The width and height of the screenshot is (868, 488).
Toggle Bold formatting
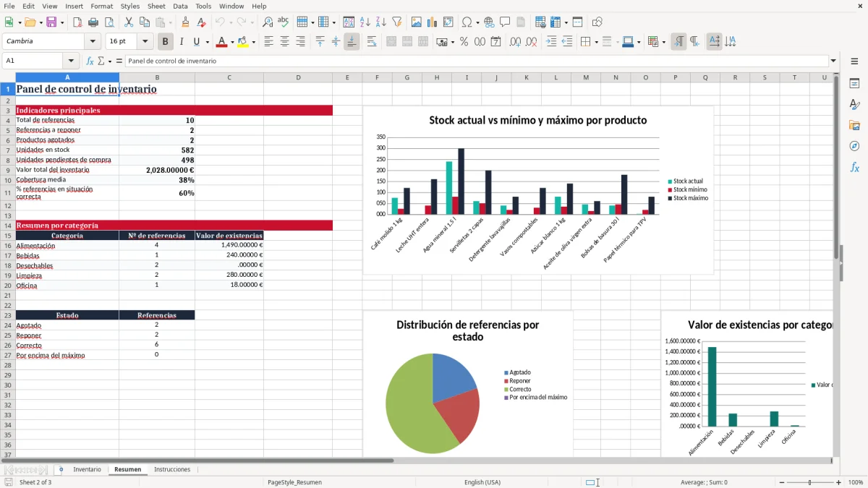click(x=166, y=42)
